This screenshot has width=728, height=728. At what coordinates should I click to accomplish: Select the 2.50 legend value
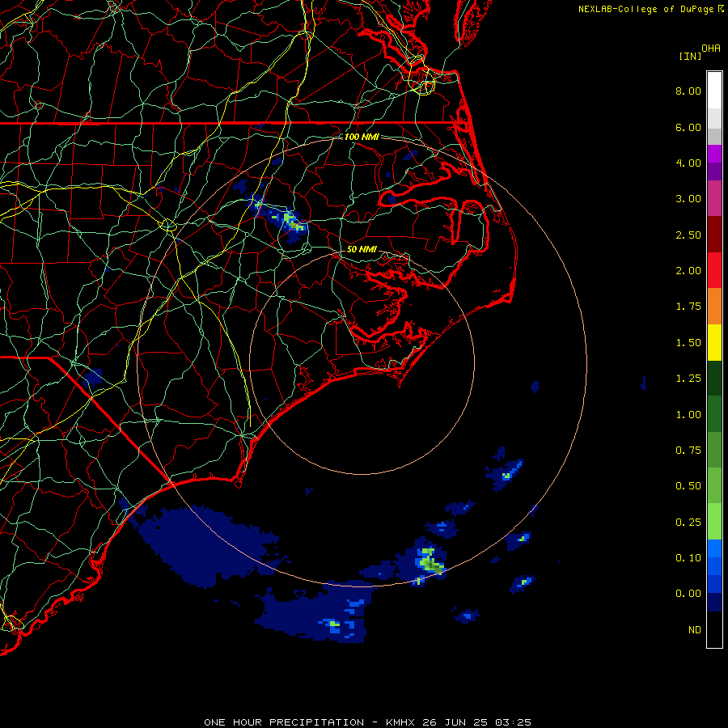click(x=688, y=235)
